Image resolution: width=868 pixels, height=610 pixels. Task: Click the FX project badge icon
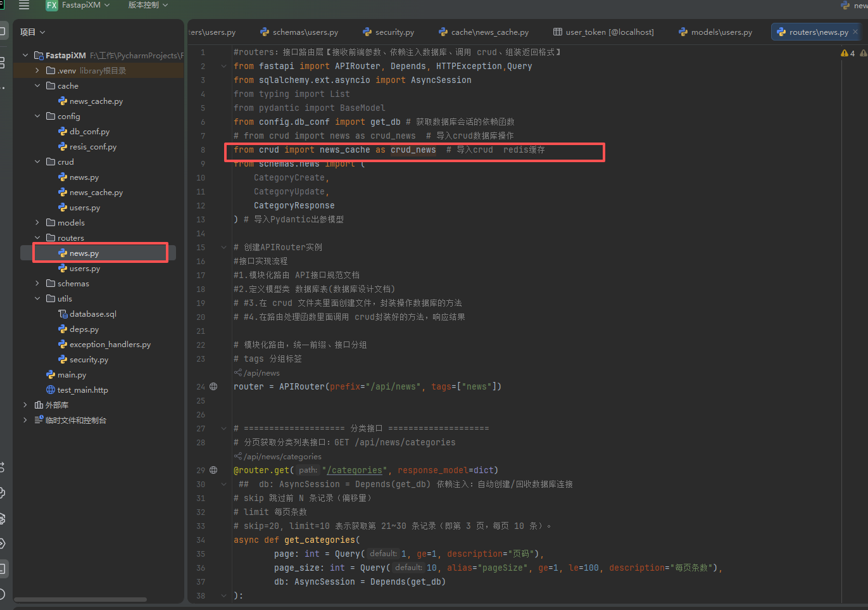[x=52, y=5]
